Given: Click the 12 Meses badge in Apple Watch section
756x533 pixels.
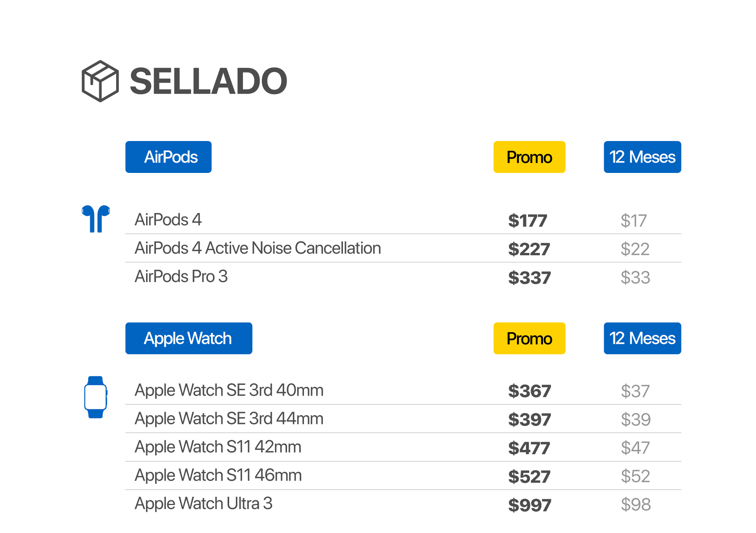Looking at the screenshot, I should [x=642, y=338].
